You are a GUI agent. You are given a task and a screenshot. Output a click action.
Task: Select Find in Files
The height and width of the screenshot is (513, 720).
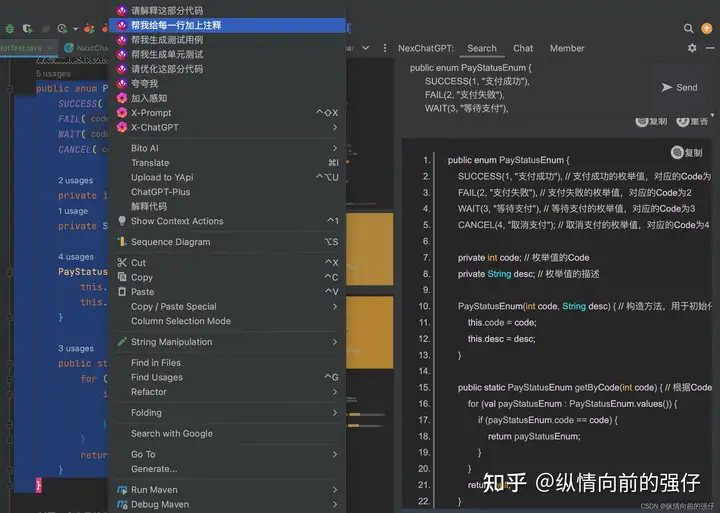pos(227,362)
